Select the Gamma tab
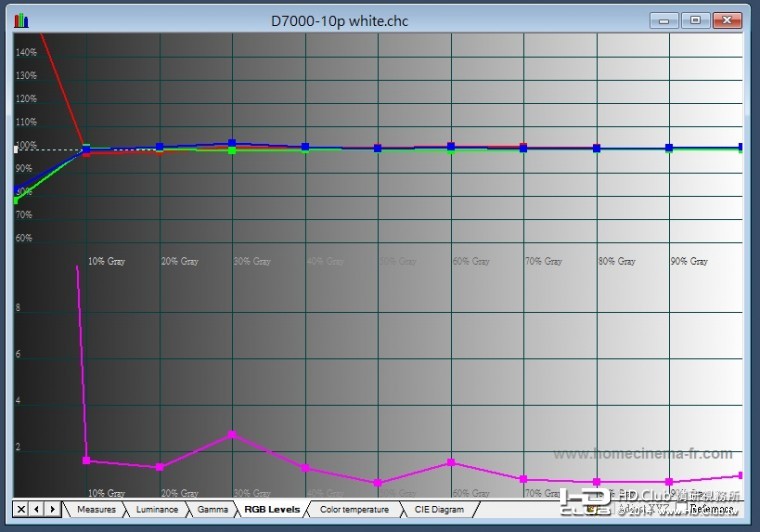This screenshot has width=760, height=532. tap(212, 510)
